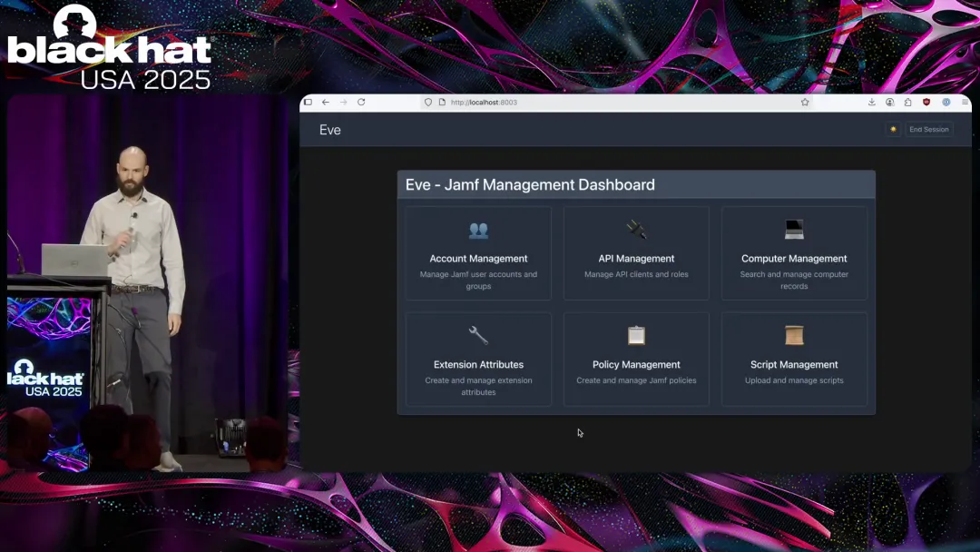Open the Script Management card title

[794, 364]
